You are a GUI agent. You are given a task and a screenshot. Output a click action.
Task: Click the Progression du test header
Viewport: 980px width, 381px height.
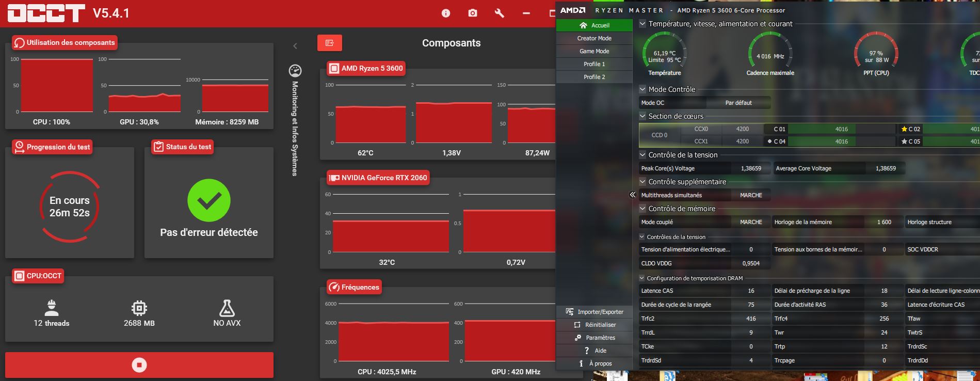tap(53, 147)
